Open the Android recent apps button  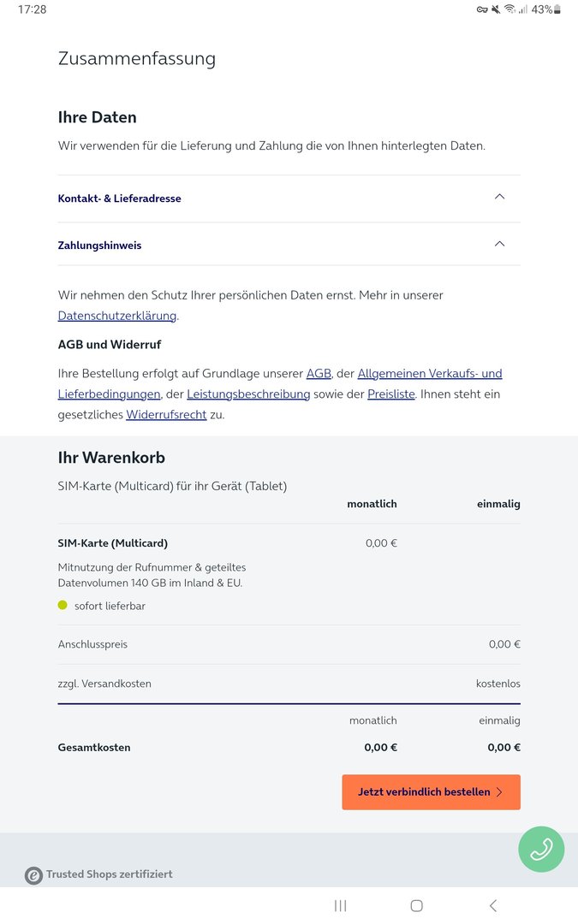(340, 905)
